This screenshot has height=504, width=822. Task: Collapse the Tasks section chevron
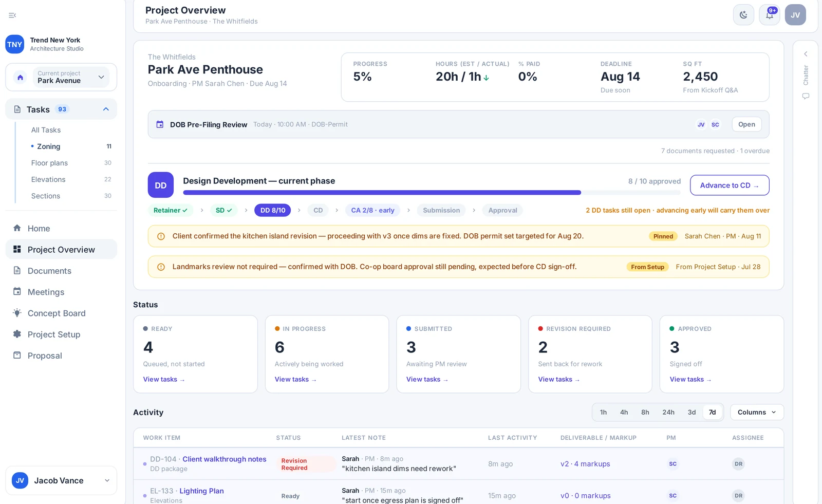click(x=106, y=109)
